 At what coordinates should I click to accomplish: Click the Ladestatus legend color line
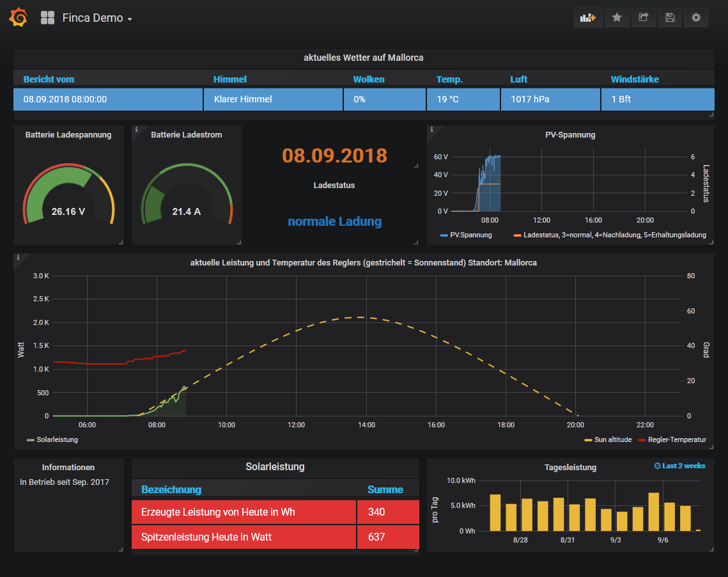tap(517, 235)
